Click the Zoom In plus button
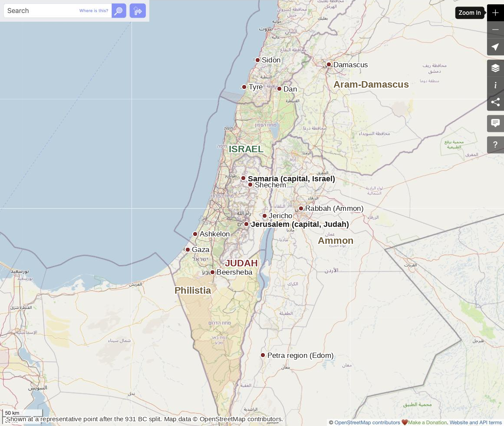This screenshot has width=504, height=426. (x=495, y=13)
